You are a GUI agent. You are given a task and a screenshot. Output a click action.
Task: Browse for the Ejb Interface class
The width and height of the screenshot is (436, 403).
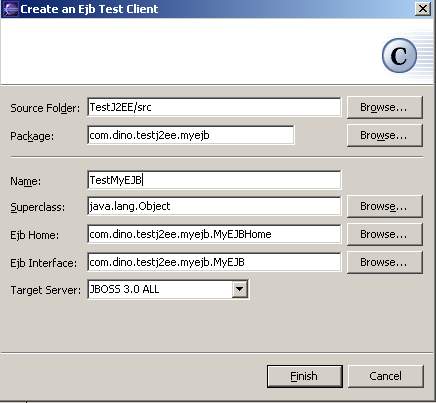(385, 262)
